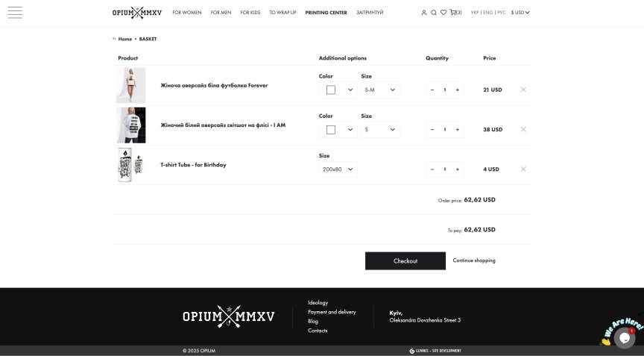Remove the Forever t-shirt from basket

[x=523, y=90]
